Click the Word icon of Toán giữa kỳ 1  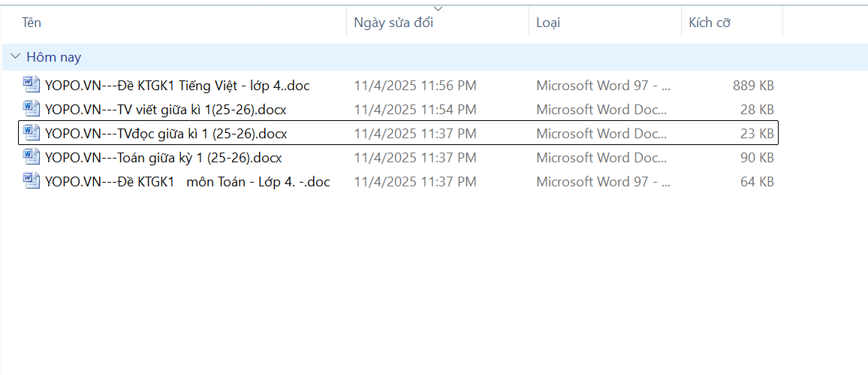coord(32,157)
